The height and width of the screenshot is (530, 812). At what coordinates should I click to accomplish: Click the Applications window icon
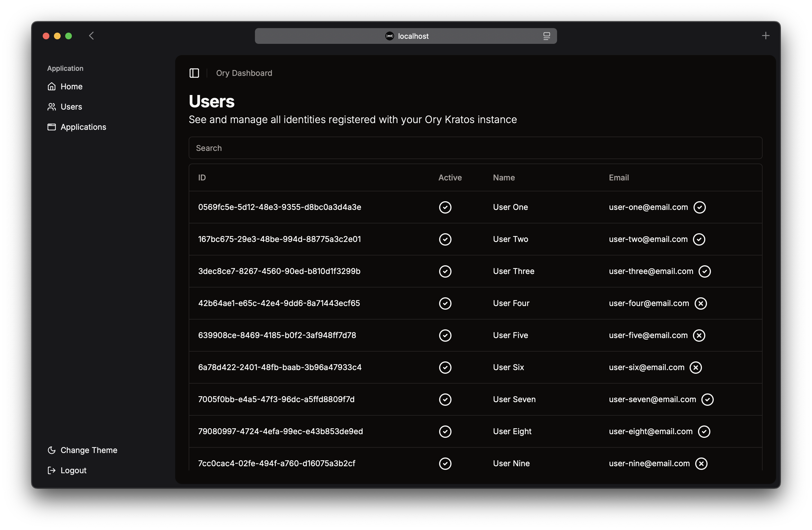(51, 127)
